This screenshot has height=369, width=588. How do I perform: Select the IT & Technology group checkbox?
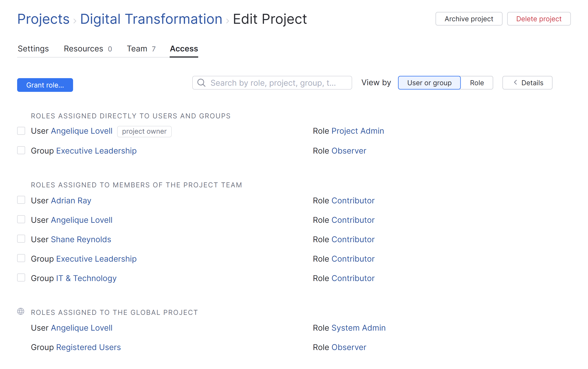pyautogui.click(x=21, y=278)
